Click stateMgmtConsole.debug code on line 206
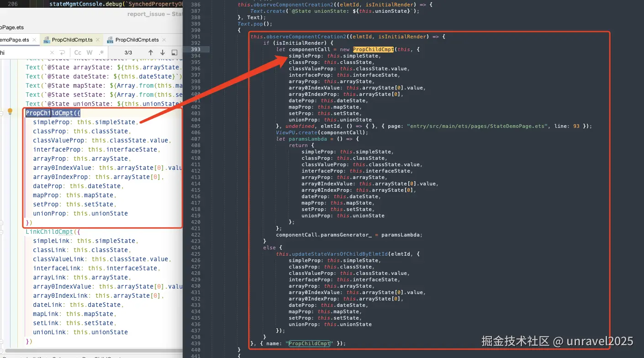Image resolution: width=644 pixels, height=358 pixels. click(116, 4)
